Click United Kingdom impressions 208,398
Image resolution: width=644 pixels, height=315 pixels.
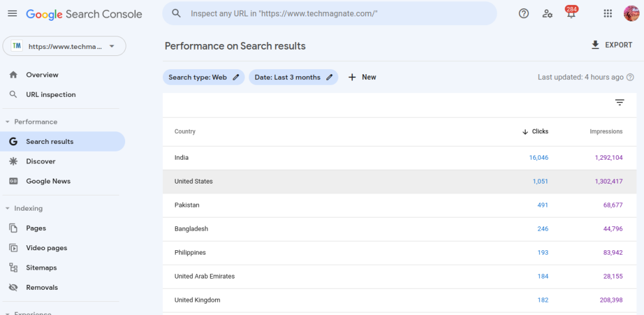[611, 300]
